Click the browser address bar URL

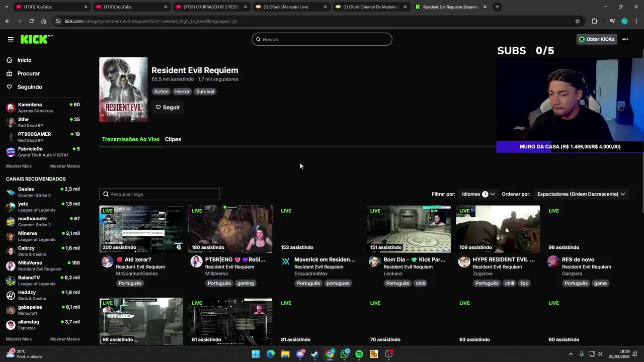pos(151,21)
